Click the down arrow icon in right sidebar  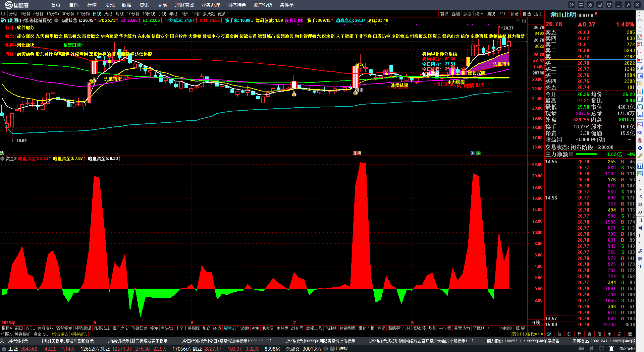point(640,29)
